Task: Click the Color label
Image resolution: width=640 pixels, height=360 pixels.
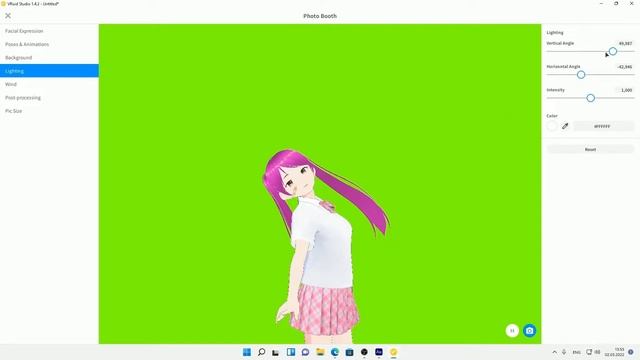Action: point(552,116)
